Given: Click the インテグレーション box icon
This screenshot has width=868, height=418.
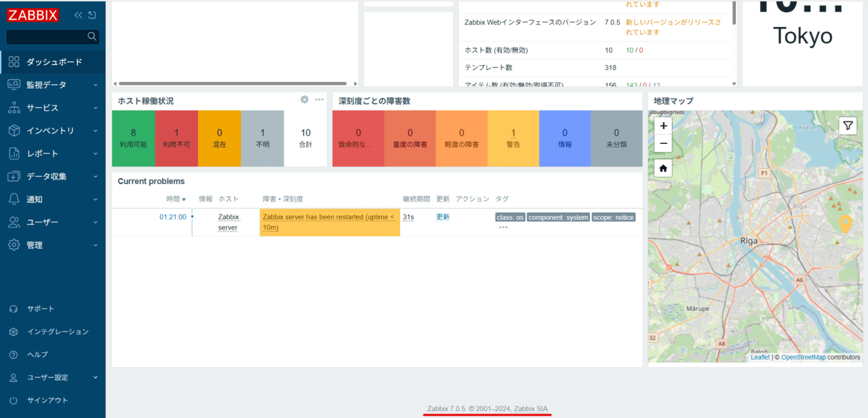Looking at the screenshot, I should [14, 332].
